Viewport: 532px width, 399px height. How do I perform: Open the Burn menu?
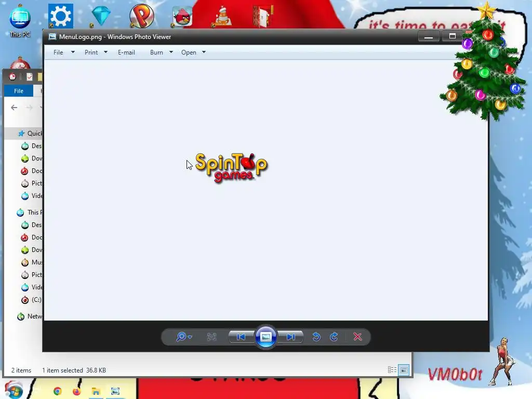pyautogui.click(x=156, y=52)
